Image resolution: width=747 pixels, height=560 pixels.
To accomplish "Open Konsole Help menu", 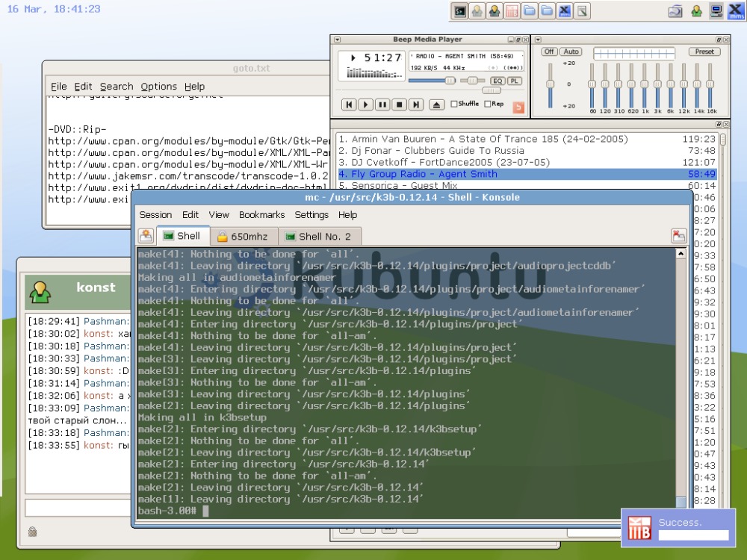I will [x=347, y=215].
